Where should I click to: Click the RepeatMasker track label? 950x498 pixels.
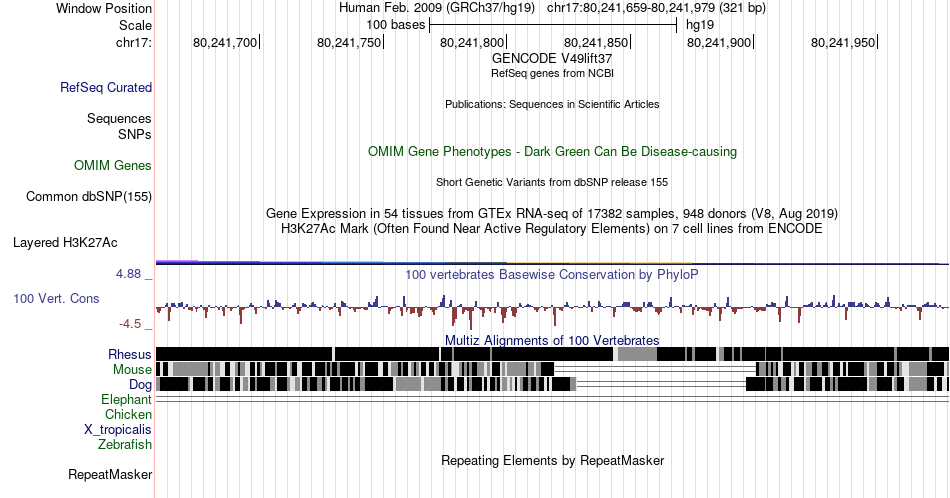coord(110,474)
